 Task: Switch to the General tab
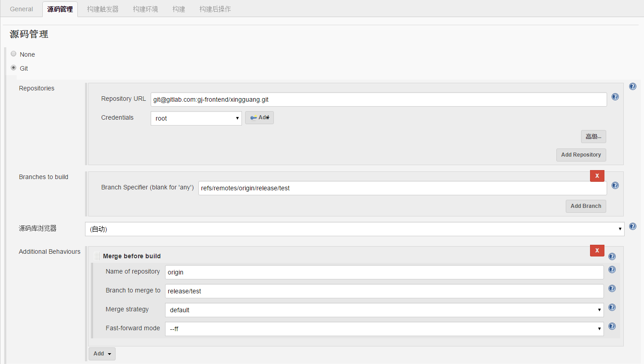[22, 9]
